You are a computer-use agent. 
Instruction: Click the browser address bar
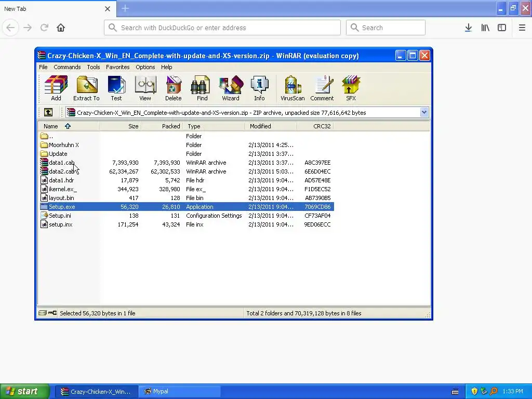[222, 28]
